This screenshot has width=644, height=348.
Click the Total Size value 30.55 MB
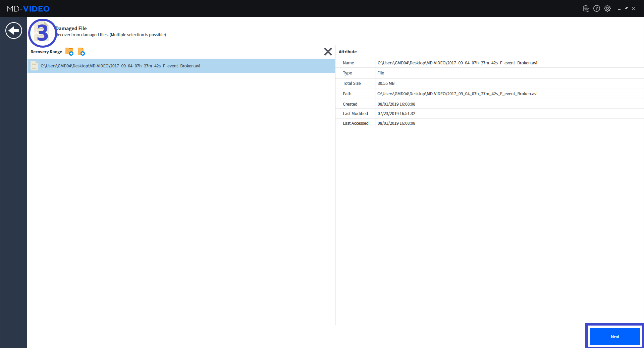(x=386, y=83)
